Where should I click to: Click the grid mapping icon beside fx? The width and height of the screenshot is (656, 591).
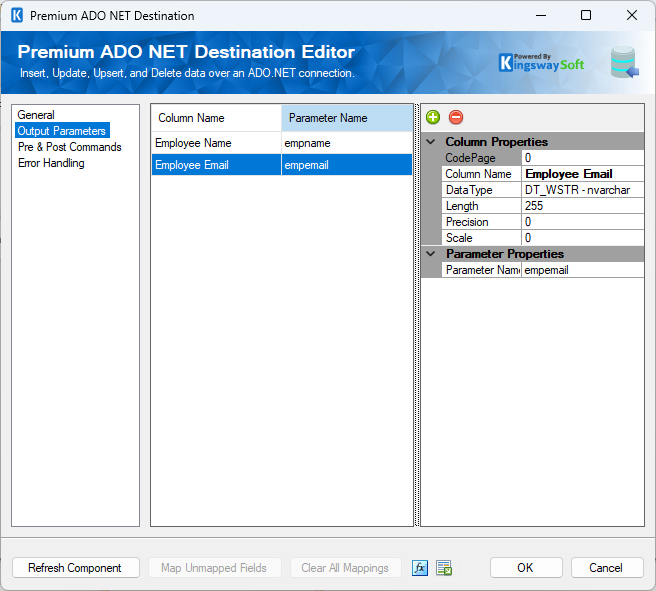click(445, 568)
